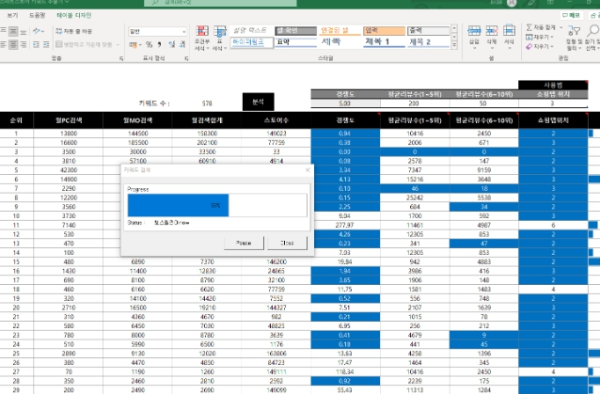Move cell styles gallery down
Viewport: 600px width, 394px height.
click(x=454, y=37)
